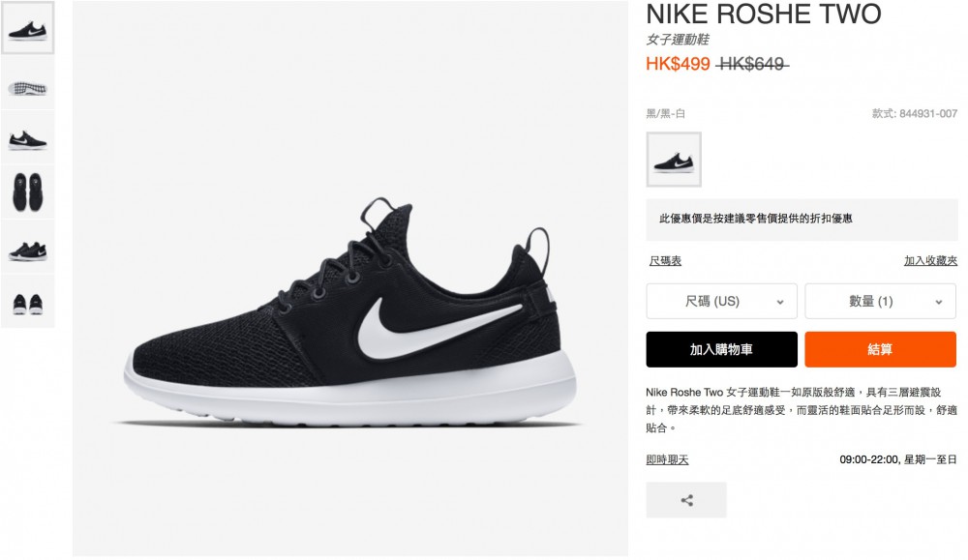The width and height of the screenshot is (968, 560).
Task: Start live chat via 即時聊天 link
Action: point(667,459)
